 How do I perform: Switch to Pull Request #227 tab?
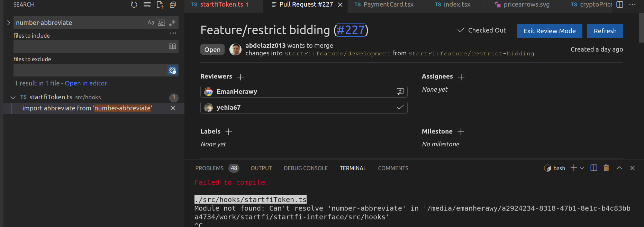click(306, 4)
